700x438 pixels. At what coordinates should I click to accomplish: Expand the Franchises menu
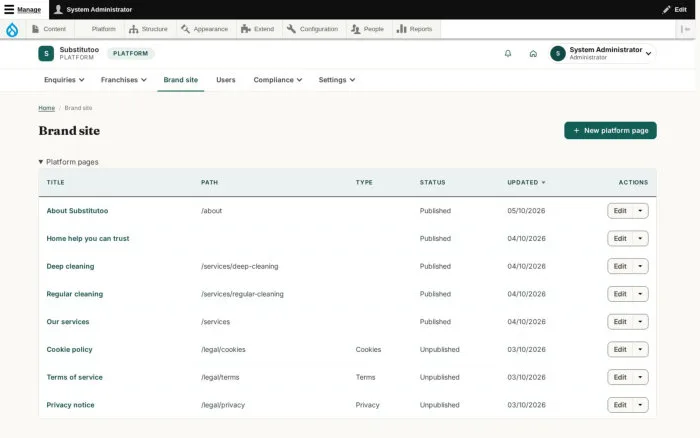point(124,80)
